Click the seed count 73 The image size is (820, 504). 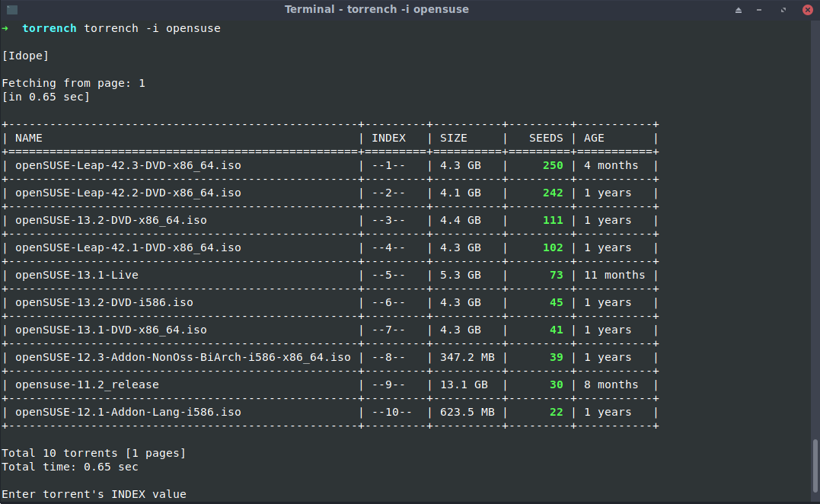[557, 275]
